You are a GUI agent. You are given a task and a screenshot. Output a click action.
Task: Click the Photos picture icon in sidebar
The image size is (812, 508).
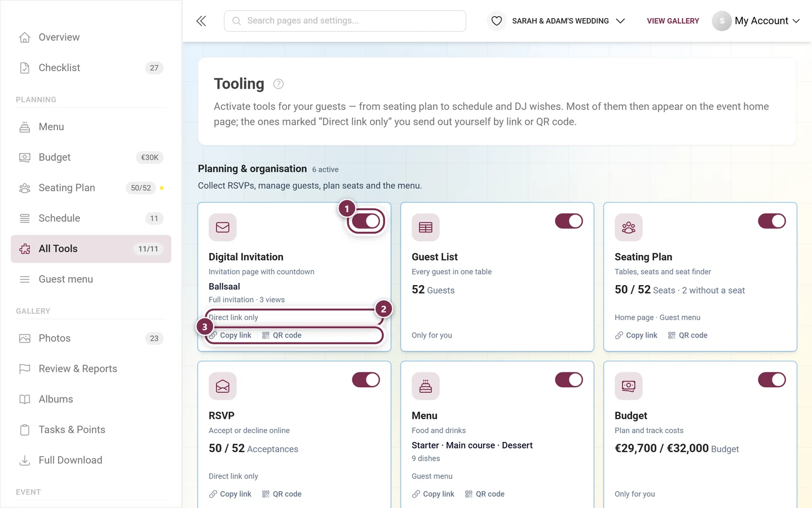coord(25,339)
